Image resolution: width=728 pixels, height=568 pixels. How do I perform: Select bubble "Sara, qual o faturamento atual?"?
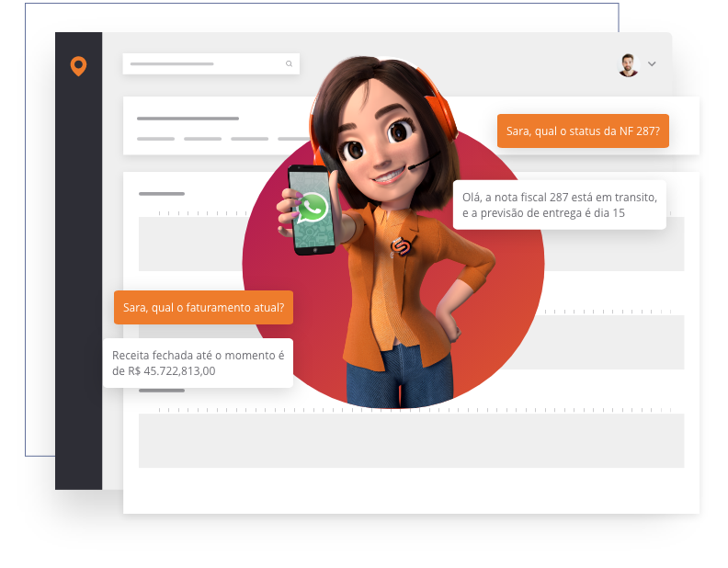(x=203, y=307)
